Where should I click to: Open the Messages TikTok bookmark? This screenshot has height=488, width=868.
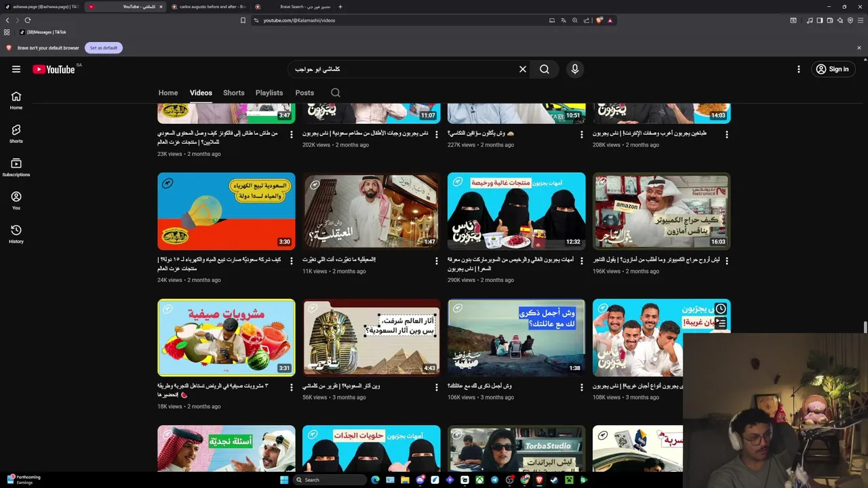(43, 32)
